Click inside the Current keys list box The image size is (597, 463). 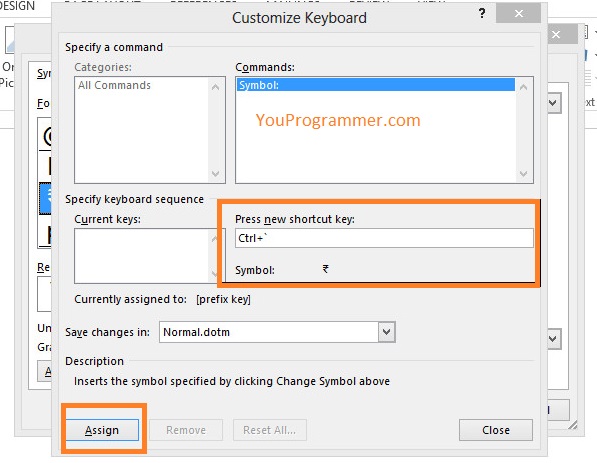142,256
